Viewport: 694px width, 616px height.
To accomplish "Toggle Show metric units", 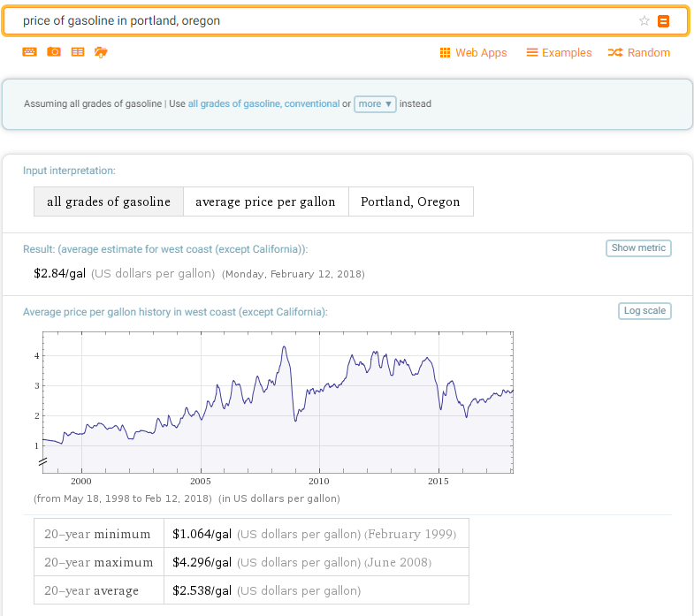I will tap(638, 248).
